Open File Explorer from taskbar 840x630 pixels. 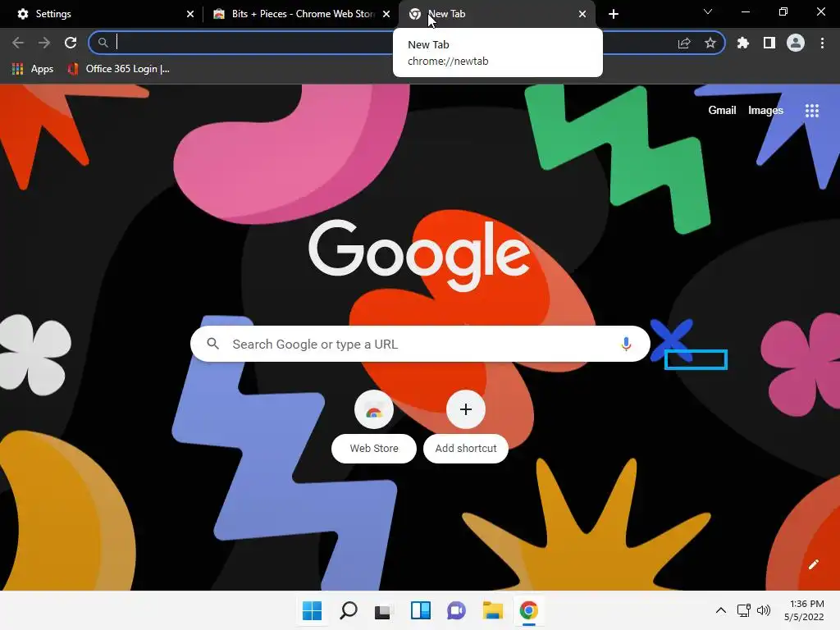492,610
